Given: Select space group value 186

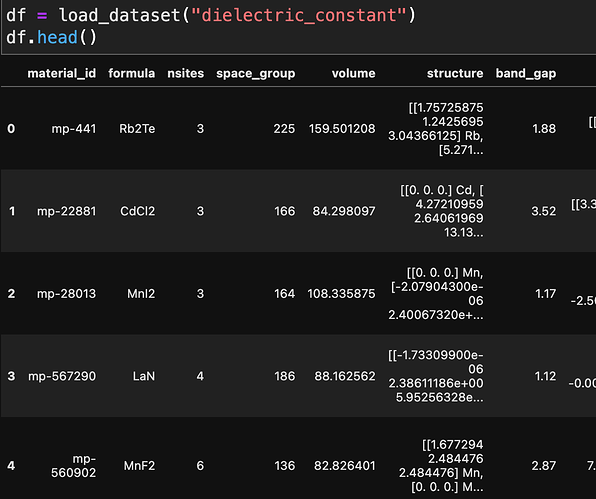Looking at the screenshot, I should pos(285,376).
